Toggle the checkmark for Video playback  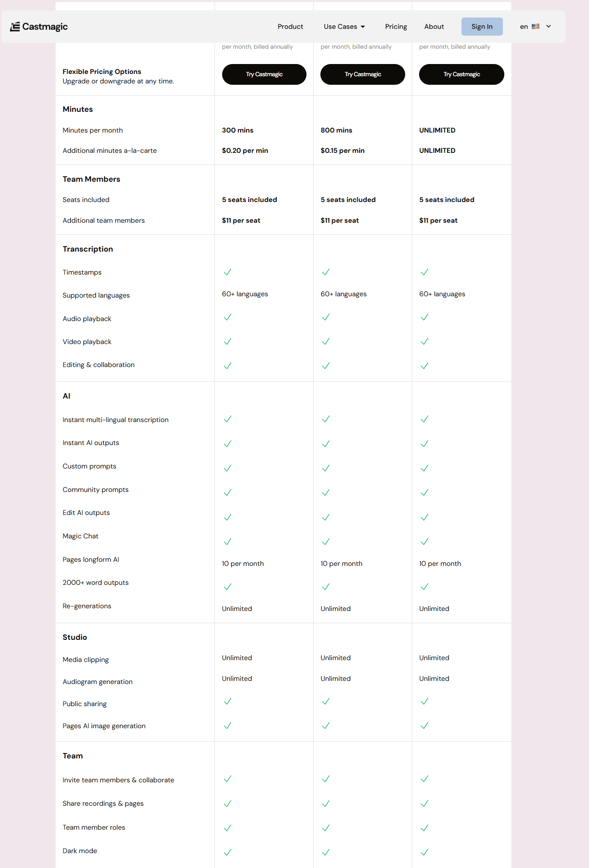point(228,341)
